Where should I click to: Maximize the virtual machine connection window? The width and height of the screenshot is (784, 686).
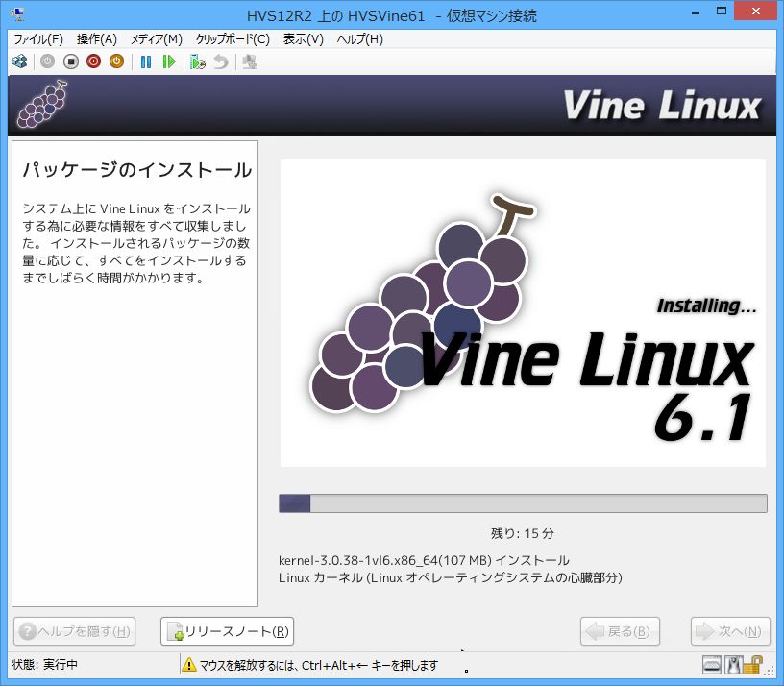(x=721, y=12)
